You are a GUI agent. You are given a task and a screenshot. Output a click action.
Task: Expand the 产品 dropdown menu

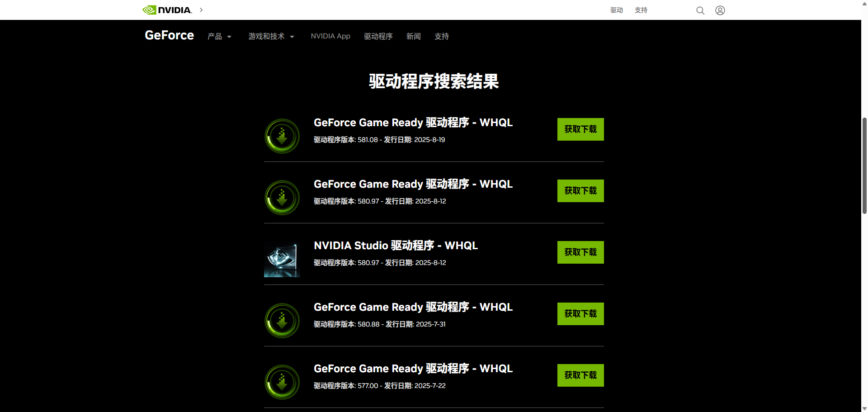[x=219, y=37]
